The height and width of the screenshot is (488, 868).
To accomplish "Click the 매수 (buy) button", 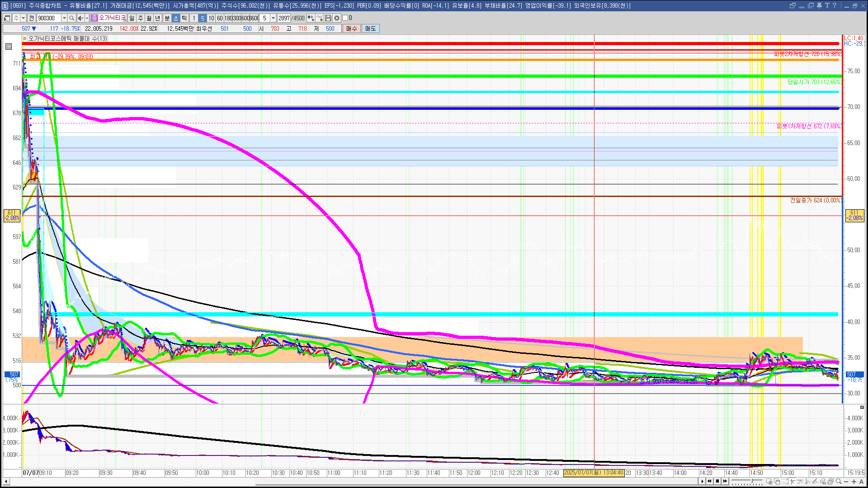I will click(x=352, y=28).
